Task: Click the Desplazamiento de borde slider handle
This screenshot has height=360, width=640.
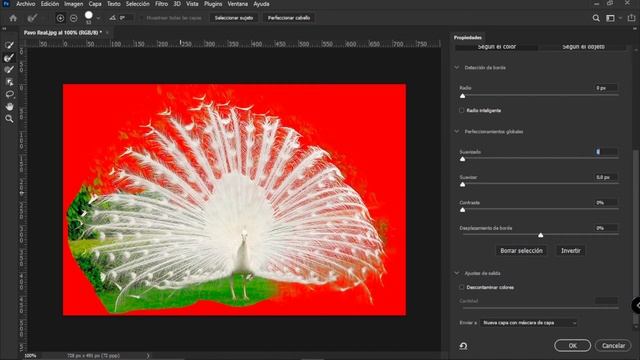Action: 540,235
